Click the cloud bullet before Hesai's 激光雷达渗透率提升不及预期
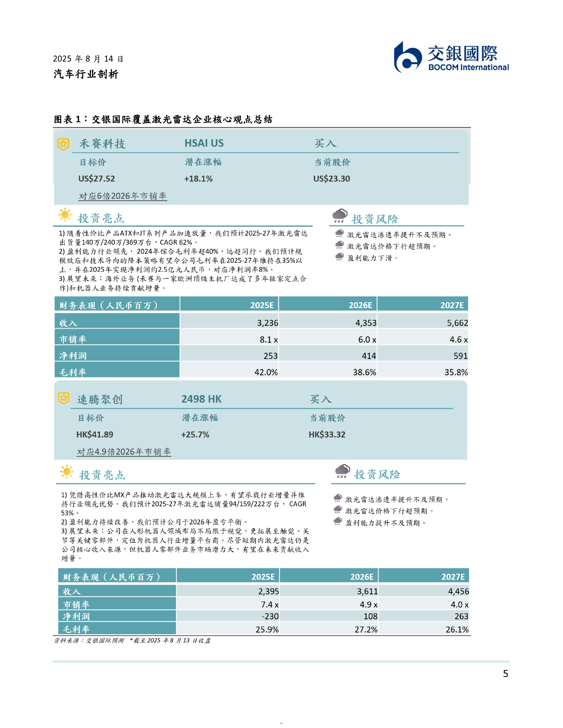563x728 pixels. coord(340,233)
